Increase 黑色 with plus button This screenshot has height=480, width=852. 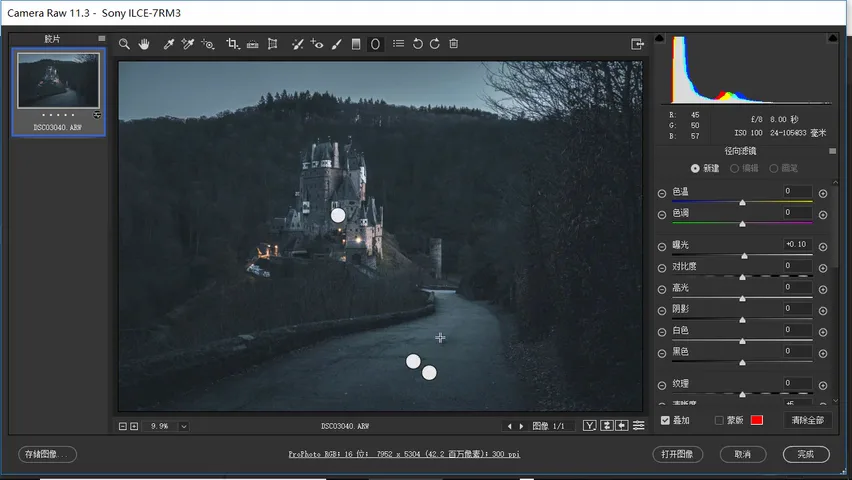(823, 353)
